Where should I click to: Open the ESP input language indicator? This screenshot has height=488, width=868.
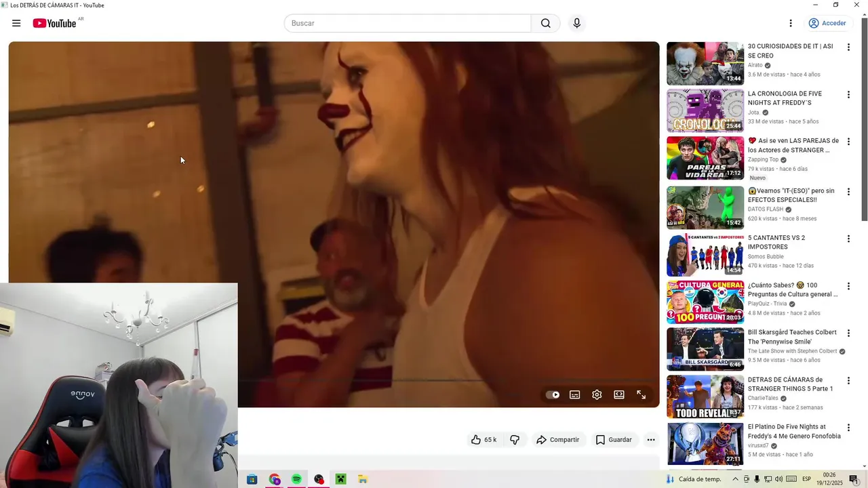coord(807,479)
